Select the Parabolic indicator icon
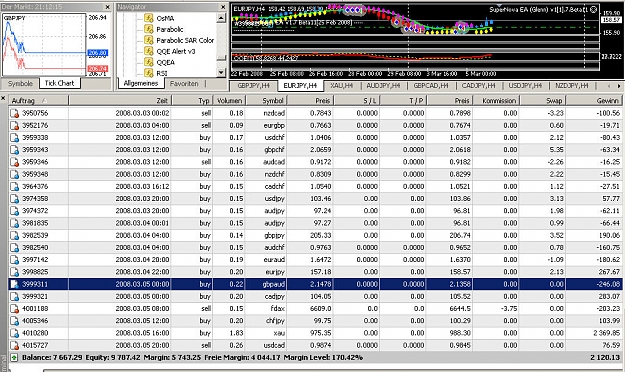Image resolution: width=625 pixels, height=372 pixels. pos(149,29)
